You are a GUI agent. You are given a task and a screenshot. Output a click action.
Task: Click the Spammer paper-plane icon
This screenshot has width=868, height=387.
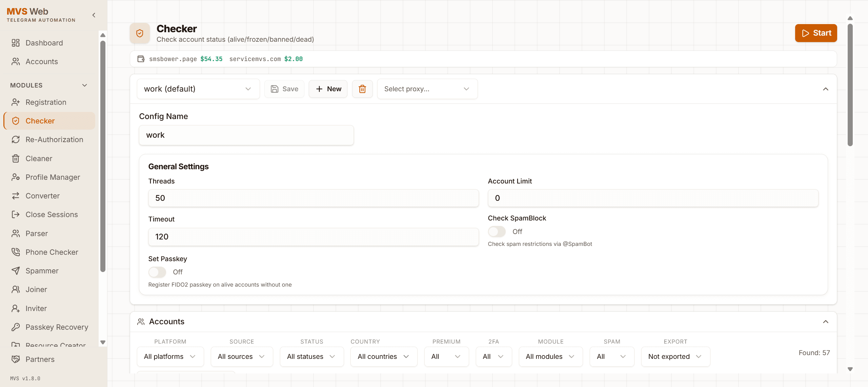16,271
